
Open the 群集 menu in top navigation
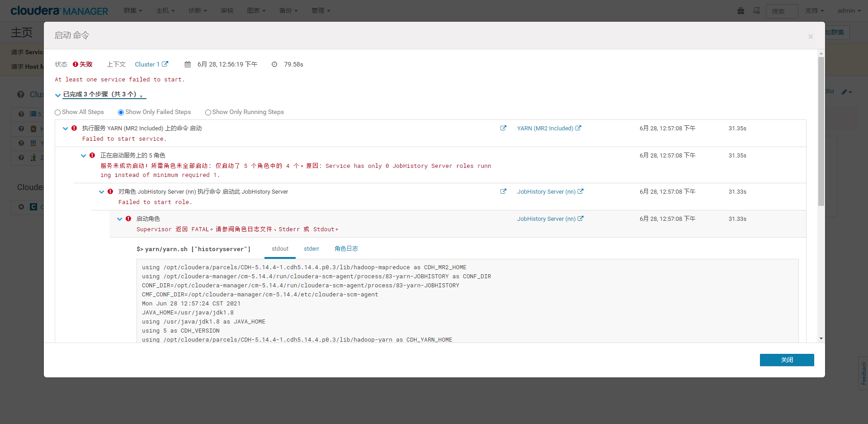click(x=133, y=10)
